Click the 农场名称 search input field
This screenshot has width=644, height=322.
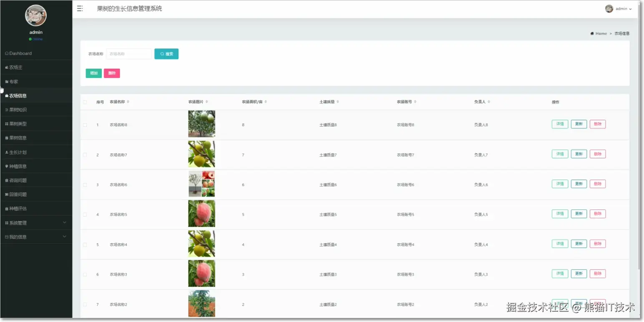point(129,54)
